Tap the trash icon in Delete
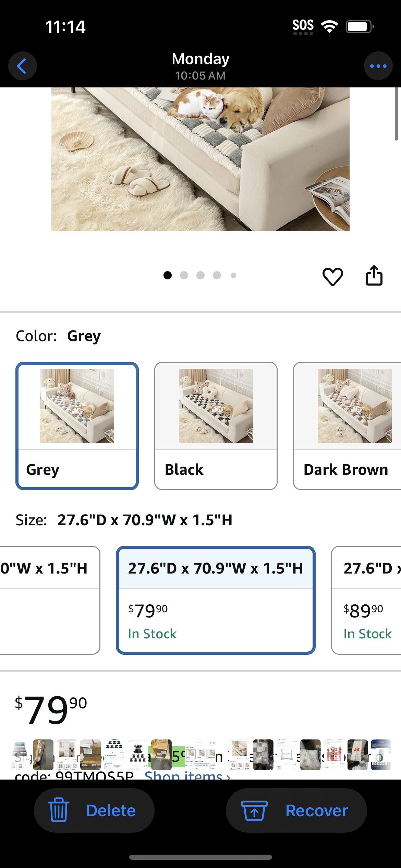Viewport: 401px width, 868px height. click(59, 810)
